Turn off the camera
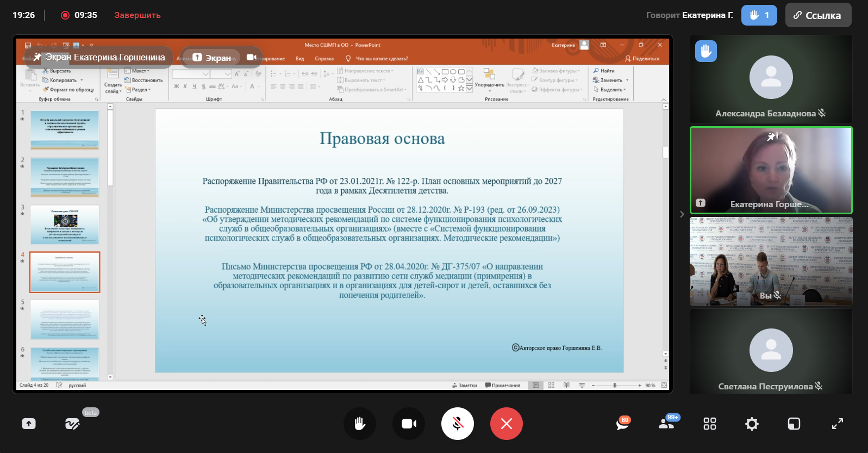 [x=409, y=424]
